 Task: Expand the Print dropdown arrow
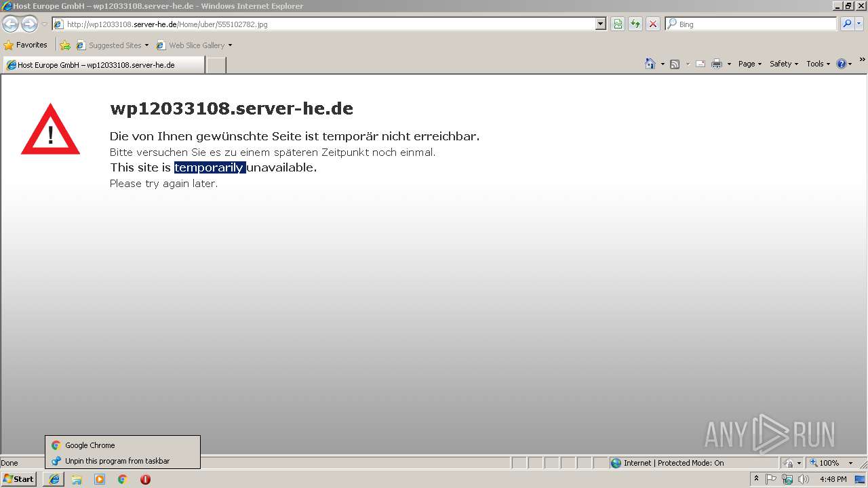pyautogui.click(x=729, y=64)
